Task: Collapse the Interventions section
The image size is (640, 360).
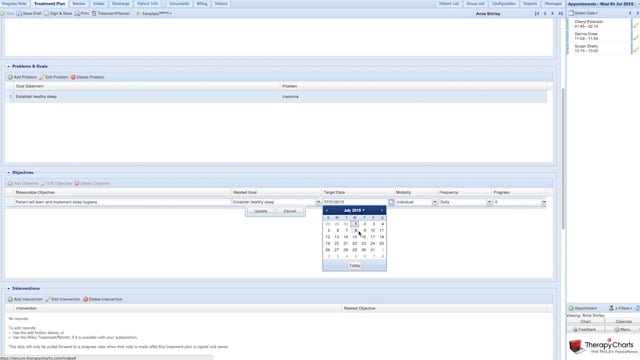Action: pyautogui.click(x=9, y=289)
